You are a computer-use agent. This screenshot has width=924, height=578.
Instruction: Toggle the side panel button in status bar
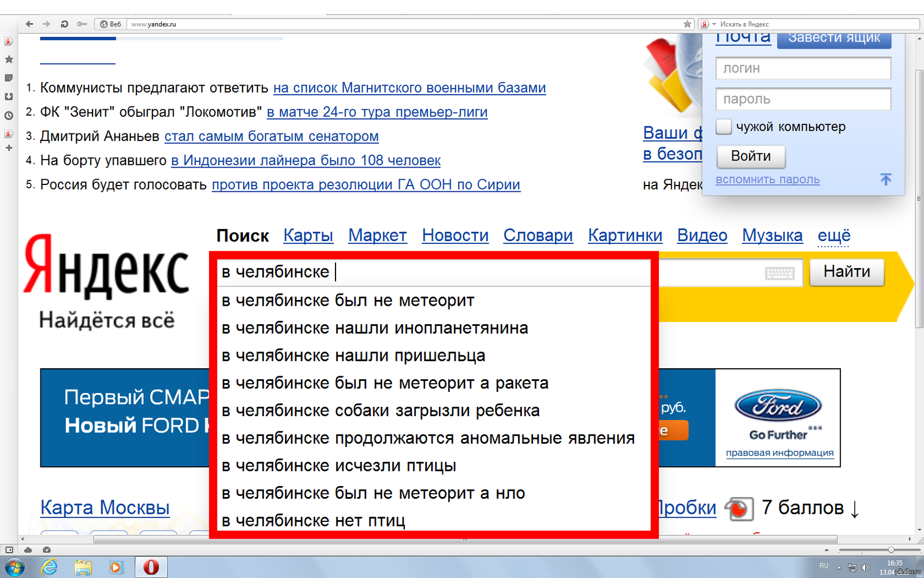(9, 550)
